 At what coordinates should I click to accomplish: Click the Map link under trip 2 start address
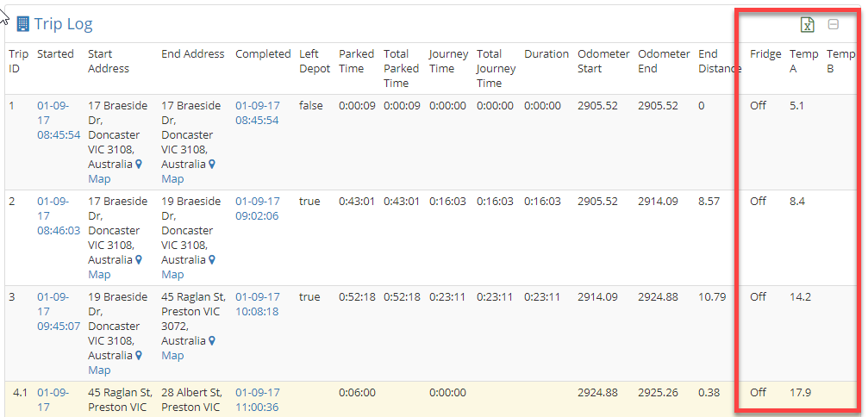click(x=100, y=275)
